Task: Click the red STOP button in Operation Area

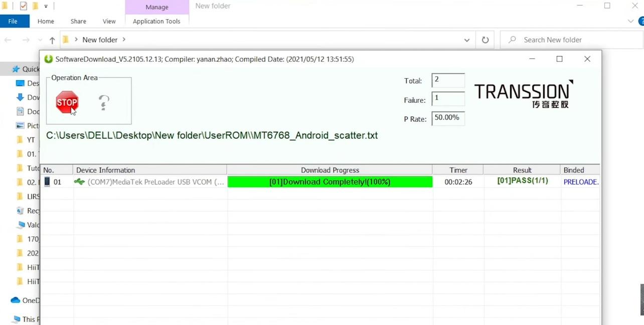Action: click(67, 102)
